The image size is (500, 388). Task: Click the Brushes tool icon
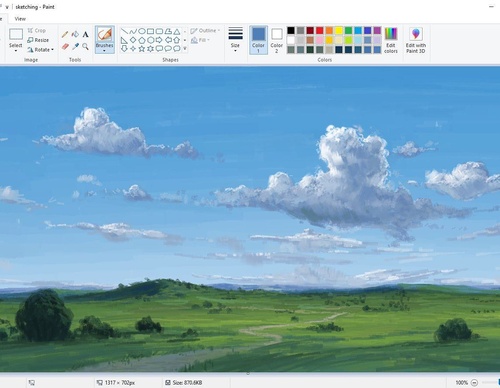point(105,34)
